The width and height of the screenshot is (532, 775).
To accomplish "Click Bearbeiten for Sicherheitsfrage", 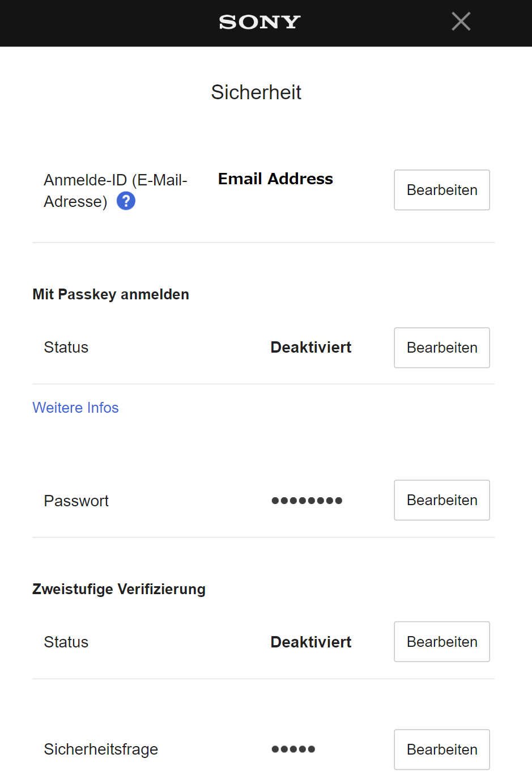I will tap(441, 749).
